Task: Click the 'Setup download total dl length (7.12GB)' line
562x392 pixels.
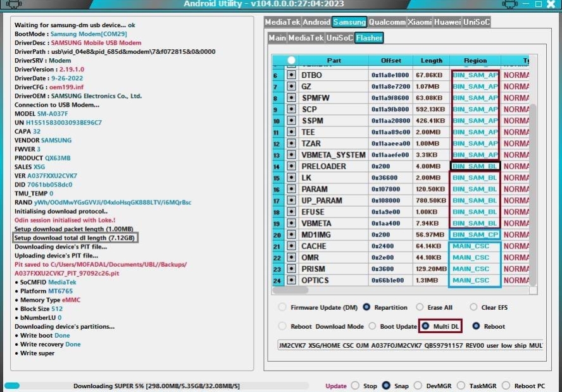Action: pos(75,238)
